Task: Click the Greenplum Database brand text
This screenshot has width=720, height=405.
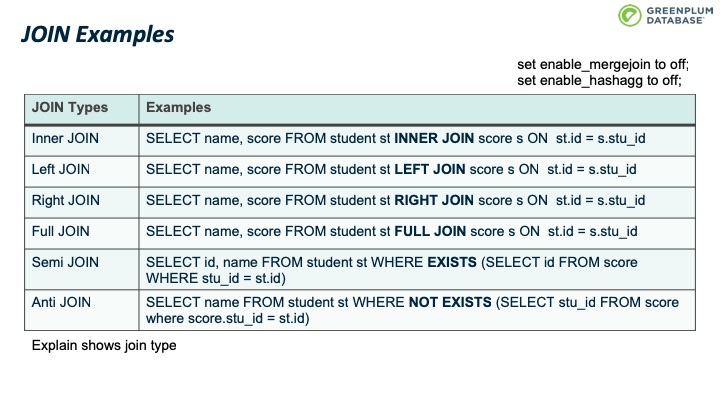Action: [x=680, y=16]
